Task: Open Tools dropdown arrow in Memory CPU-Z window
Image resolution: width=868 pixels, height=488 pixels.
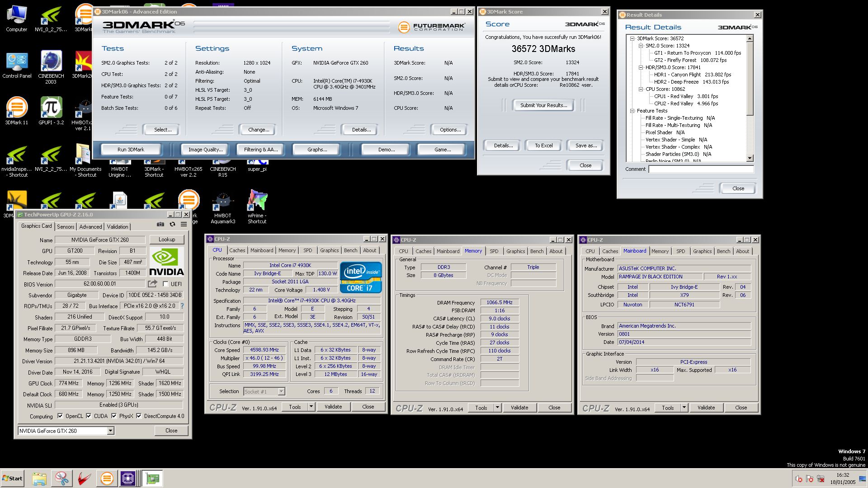Action: [497, 408]
